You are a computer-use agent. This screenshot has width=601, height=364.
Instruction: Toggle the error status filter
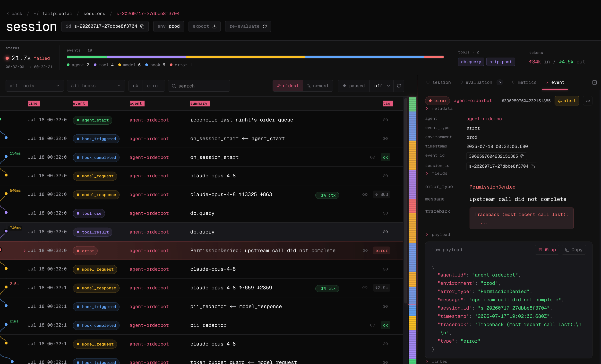click(154, 86)
